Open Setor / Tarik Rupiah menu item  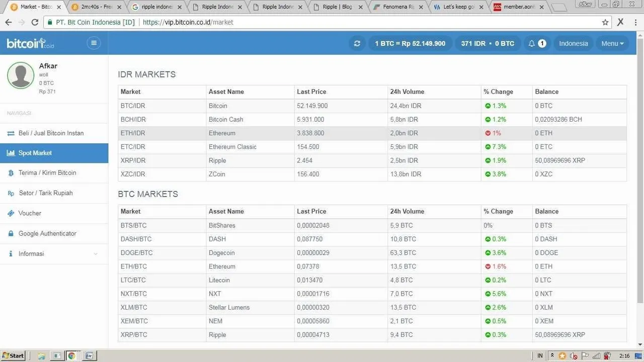(x=54, y=193)
